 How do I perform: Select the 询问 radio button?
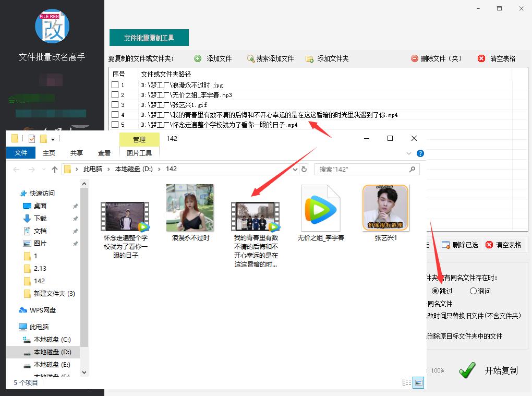473,291
